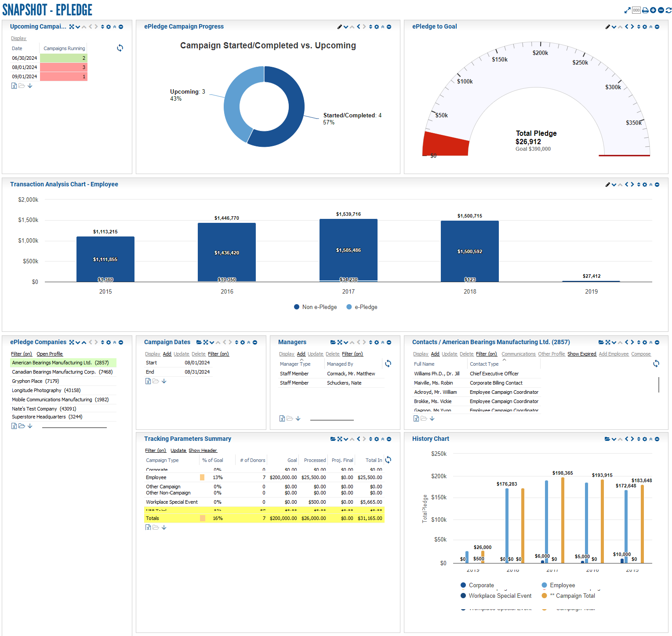Toggle Show Expired in the Contacts panel
Image resolution: width=672 pixels, height=636 pixels.
pos(582,354)
